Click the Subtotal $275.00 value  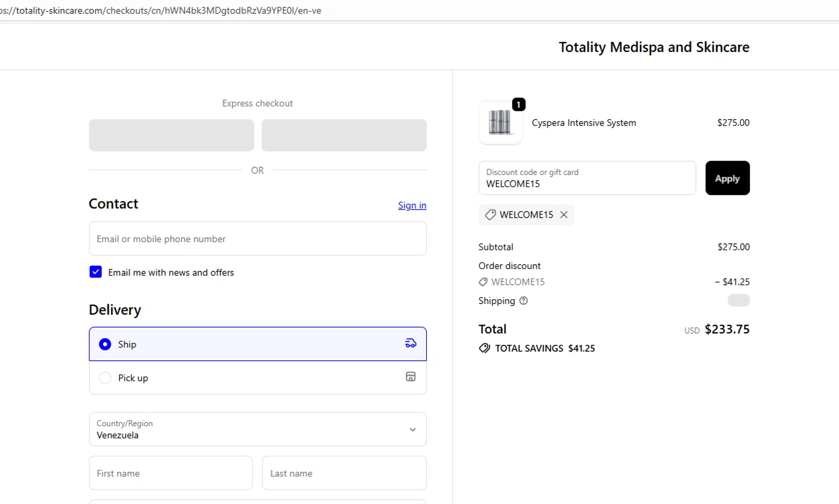coord(734,247)
